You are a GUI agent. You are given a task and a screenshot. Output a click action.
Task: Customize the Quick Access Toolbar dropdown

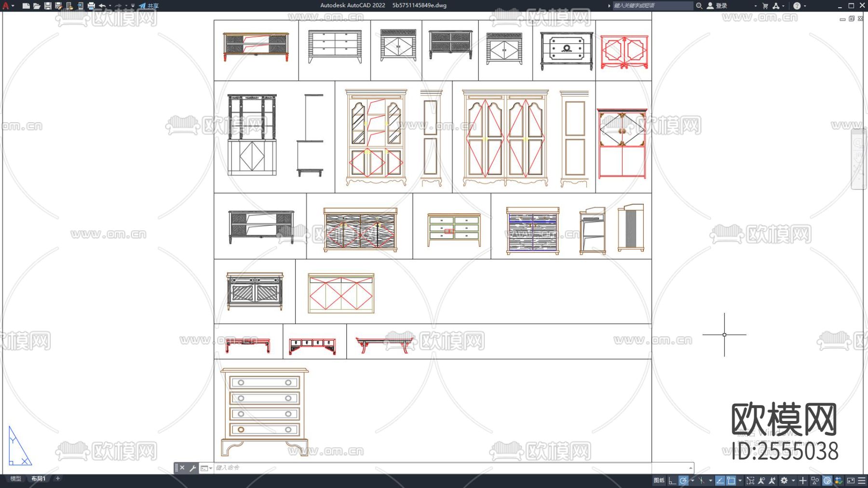133,6
